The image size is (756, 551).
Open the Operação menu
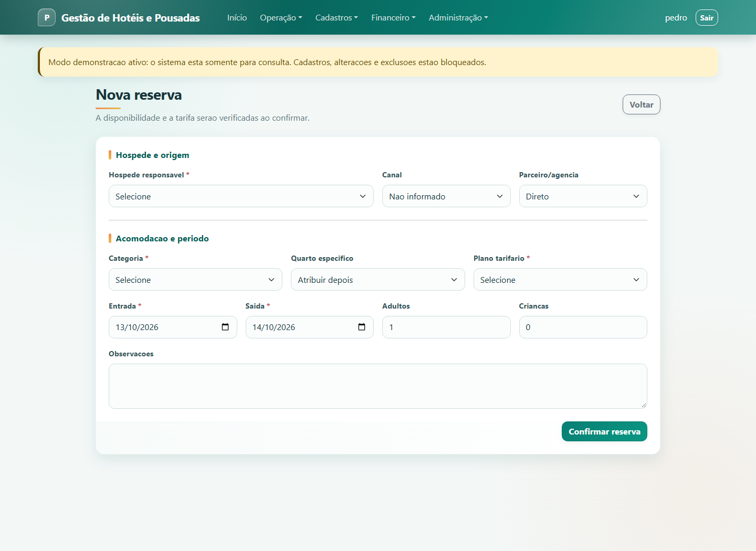281,17
